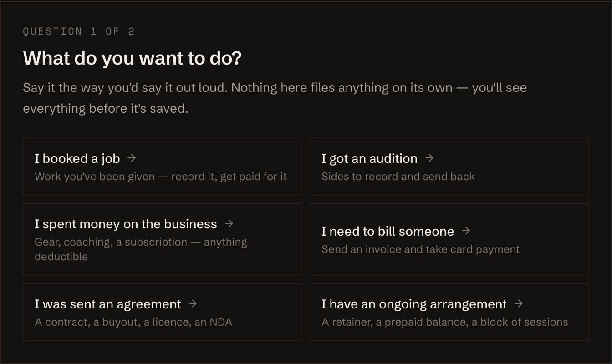Click A contract, a buyout, a licence, an NDA

pos(133,322)
